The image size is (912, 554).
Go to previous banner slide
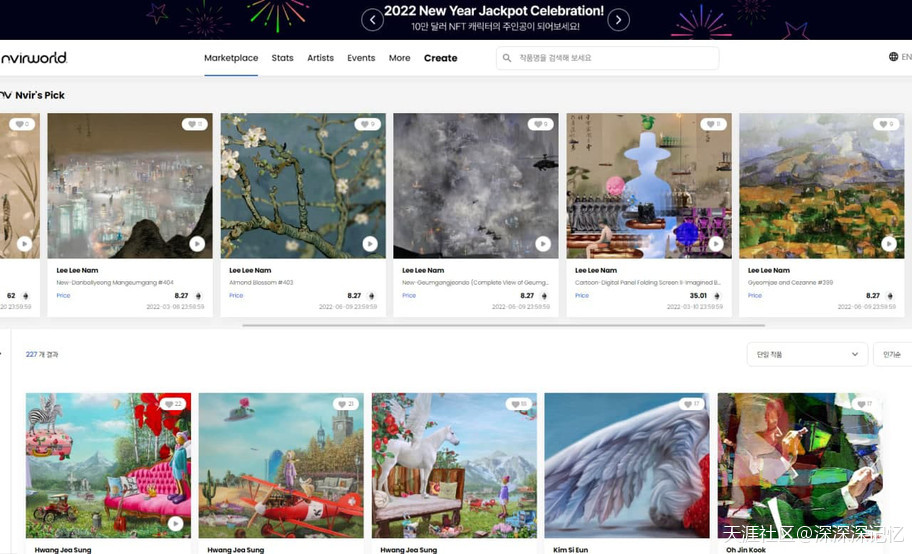tap(372, 19)
